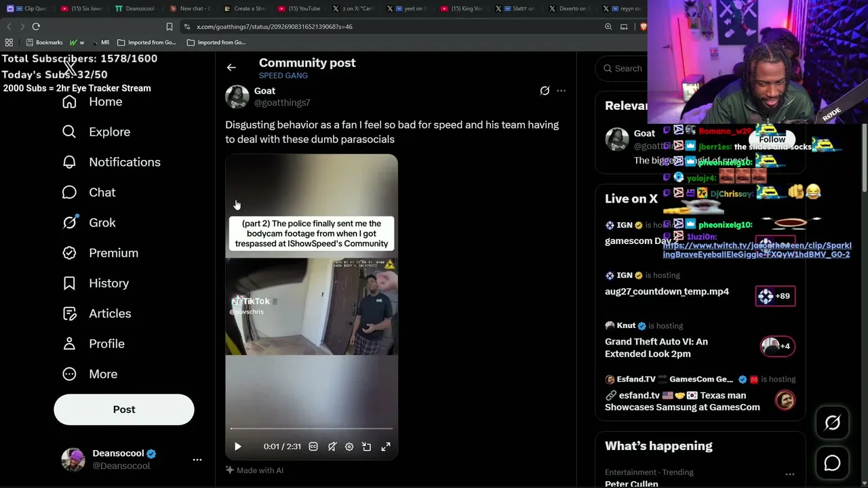
Task: Click the Grok icon on Goat's post
Action: (x=545, y=91)
